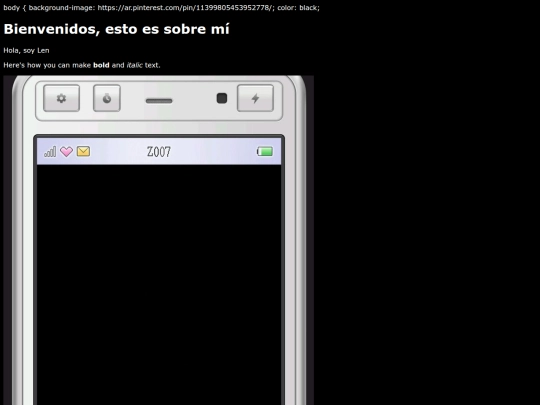540x405 pixels.
Task: Click the Z007 title in status bar
Action: [159, 152]
